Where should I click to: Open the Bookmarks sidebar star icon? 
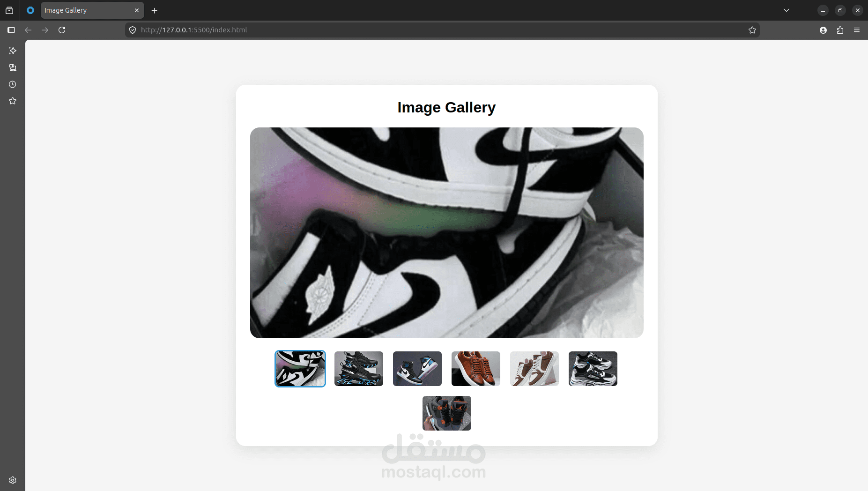click(x=13, y=101)
